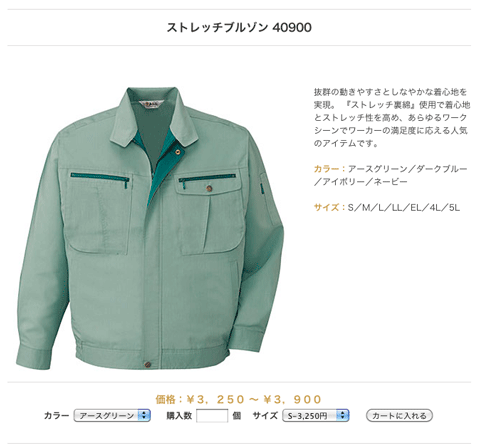Click the green jacket product image
This screenshot has width=480, height=447.
150,228
